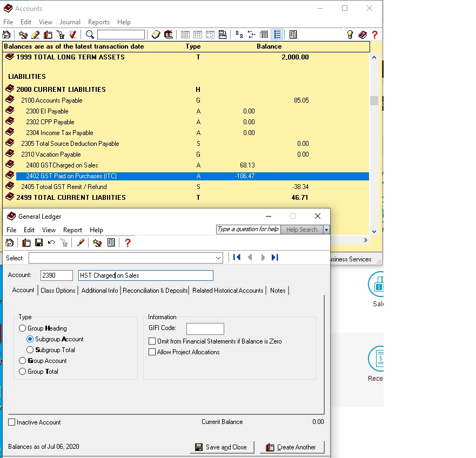The width and height of the screenshot is (476, 458).
Task: Click the Create Another button
Action: point(292,447)
